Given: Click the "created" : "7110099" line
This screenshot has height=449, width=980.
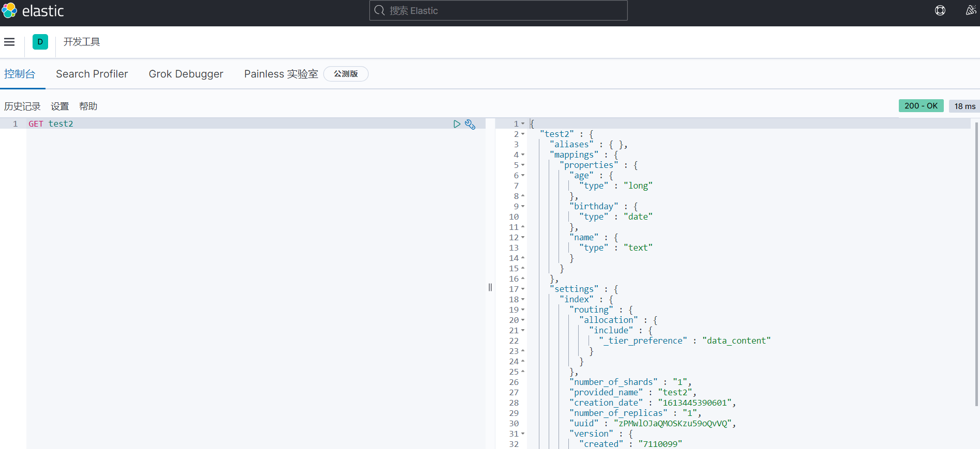Looking at the screenshot, I should (631, 444).
